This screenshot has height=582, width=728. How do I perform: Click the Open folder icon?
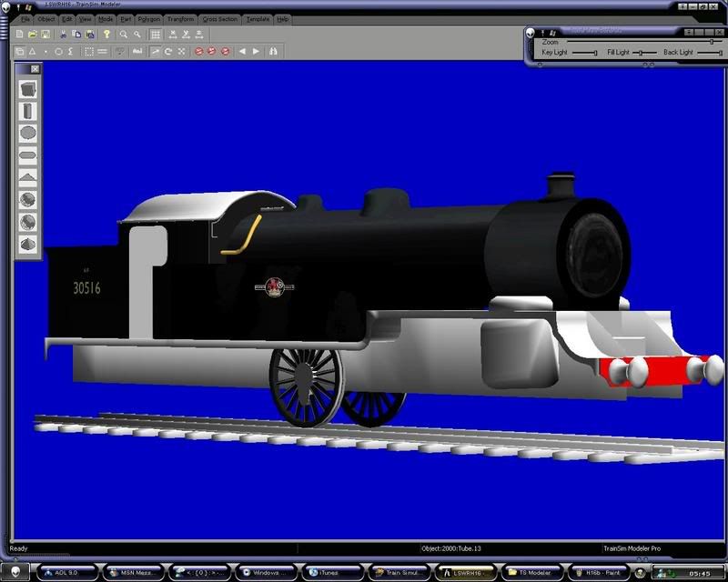coord(33,35)
